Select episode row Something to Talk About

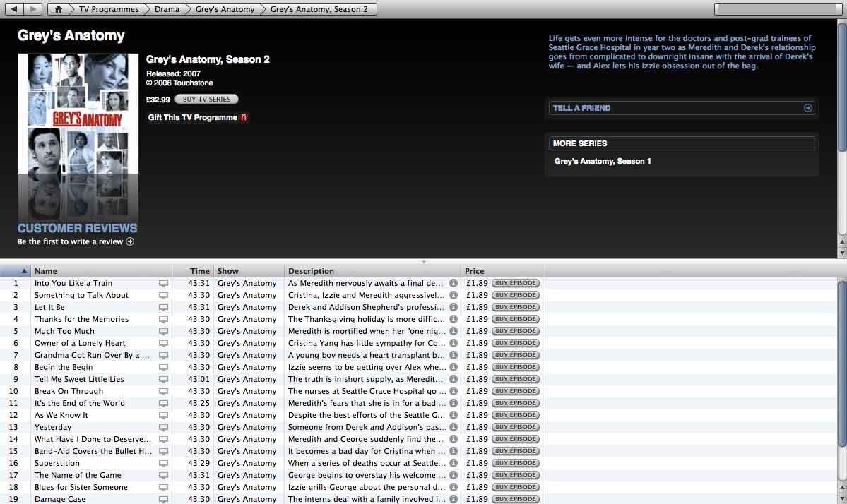tap(419, 295)
